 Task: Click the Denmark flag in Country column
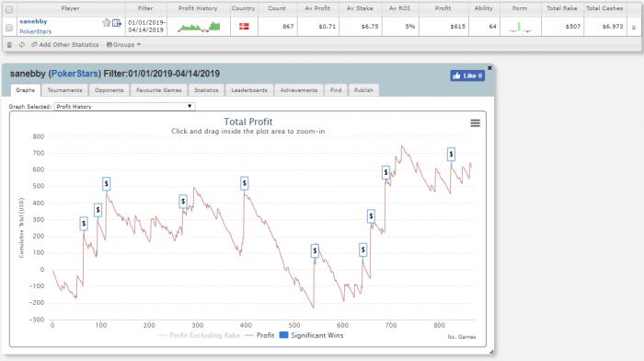point(244,27)
